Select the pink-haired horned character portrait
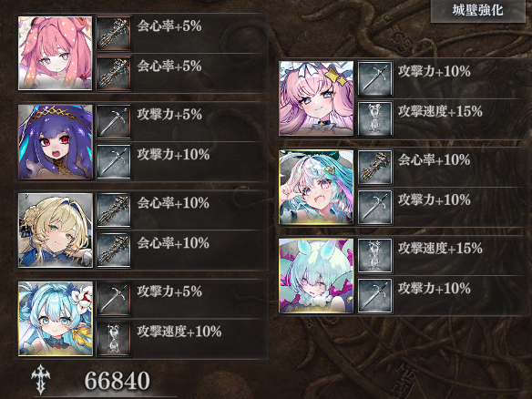The height and width of the screenshot is (399, 532). (56, 53)
